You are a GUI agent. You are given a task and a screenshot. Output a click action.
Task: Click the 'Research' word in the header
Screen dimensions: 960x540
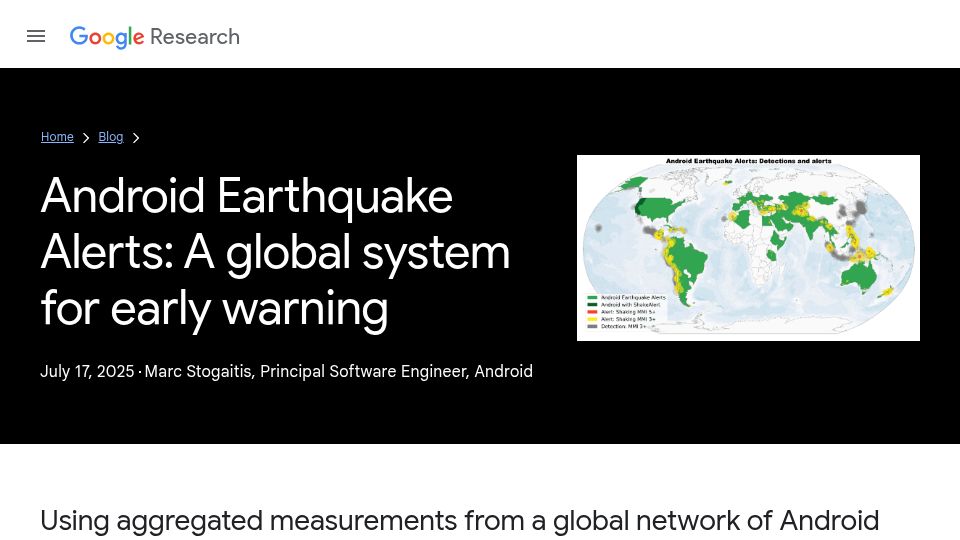point(195,37)
